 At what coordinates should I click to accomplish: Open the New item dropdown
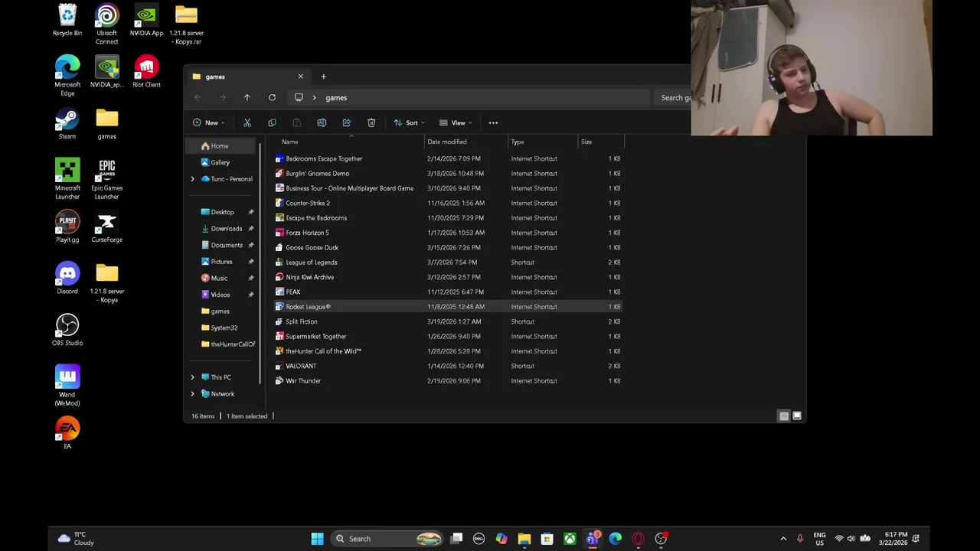(x=209, y=122)
